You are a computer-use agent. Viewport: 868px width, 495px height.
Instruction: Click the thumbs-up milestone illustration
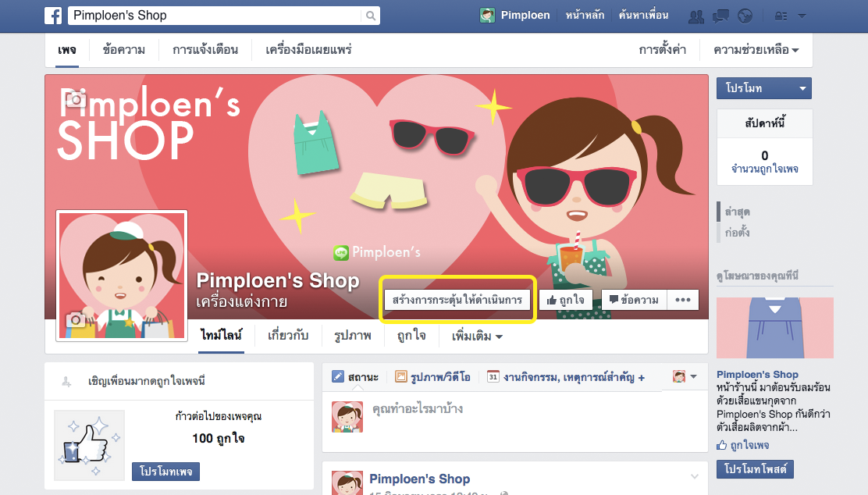[89, 446]
